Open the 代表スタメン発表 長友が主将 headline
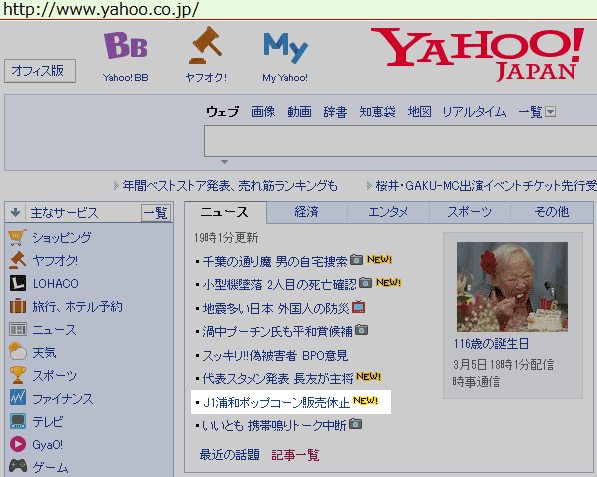597x477 pixels. [278, 378]
